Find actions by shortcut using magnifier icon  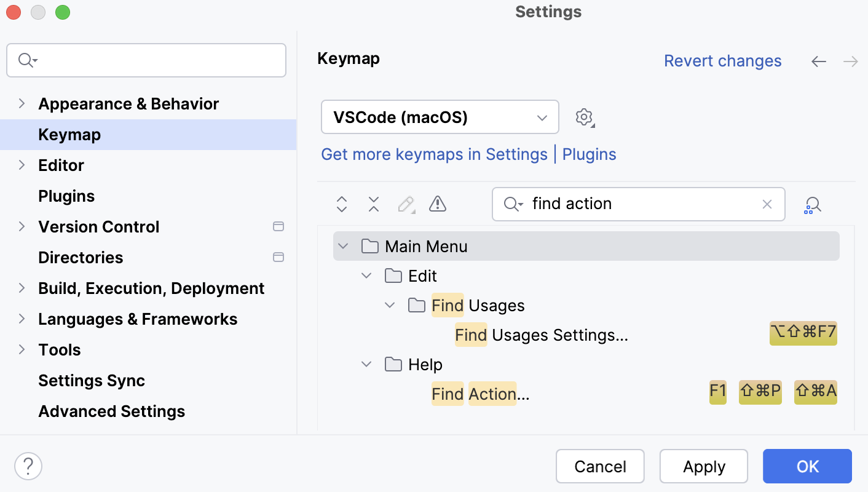tap(812, 204)
